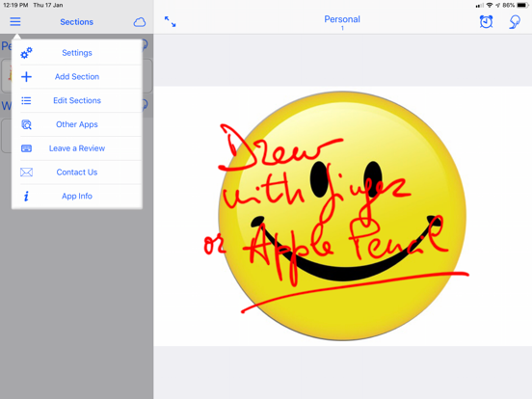Click the icon beside Other Apps
Image resolution: width=532 pixels, height=399 pixels.
(26, 124)
